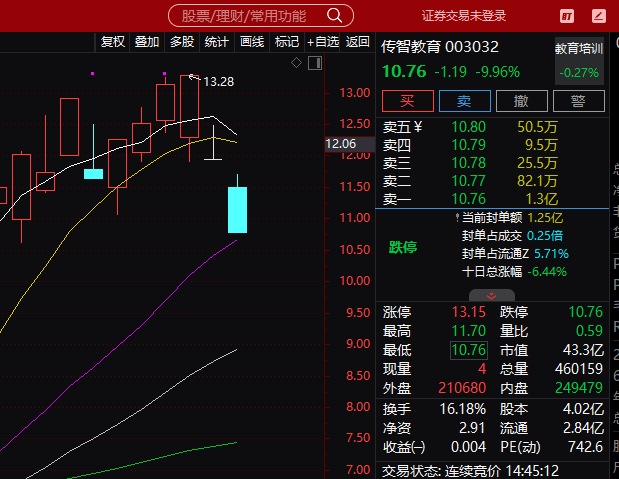619x479 pixels.
Task: Select the 卖二 price 10.77
Action: [x=469, y=181]
